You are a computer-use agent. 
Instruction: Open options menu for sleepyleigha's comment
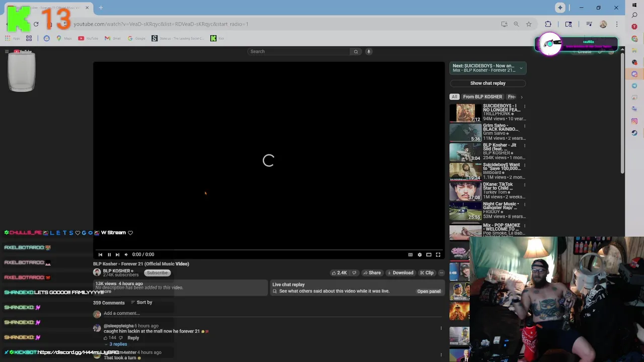coord(441,328)
